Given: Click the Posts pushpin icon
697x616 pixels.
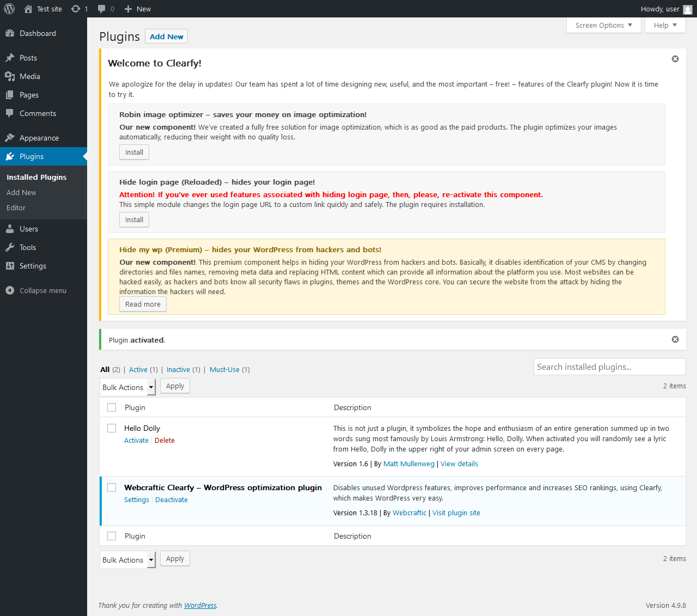Looking at the screenshot, I should (10, 58).
